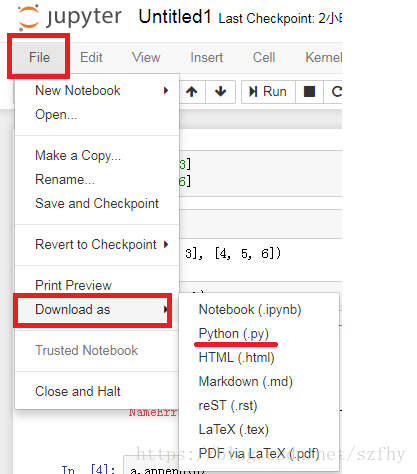Select Close and Halt

97,391
